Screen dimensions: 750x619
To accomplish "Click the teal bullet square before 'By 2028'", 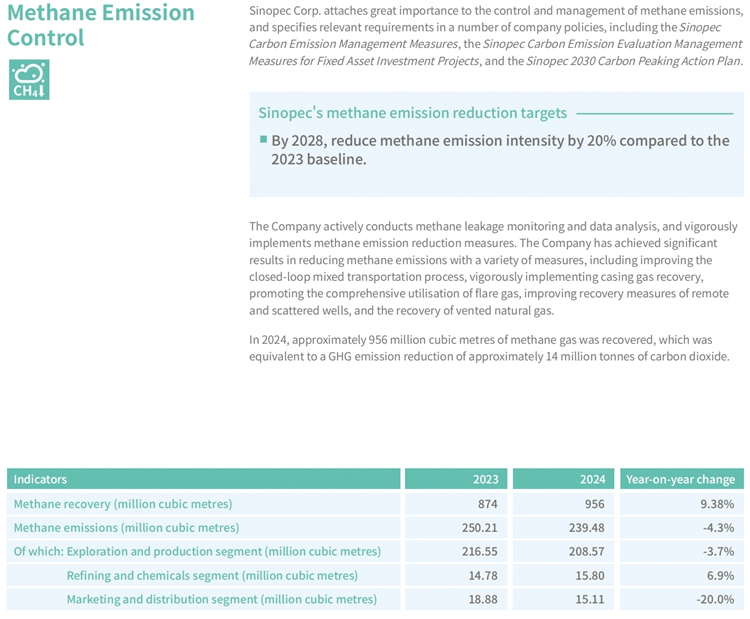I will 263,139.
